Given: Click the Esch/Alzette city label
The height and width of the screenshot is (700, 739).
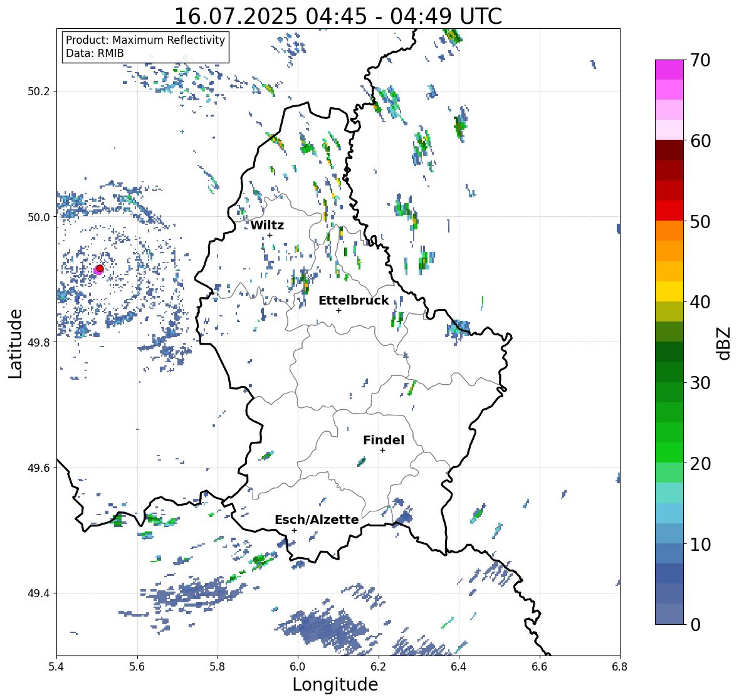Looking at the screenshot, I should [x=317, y=520].
